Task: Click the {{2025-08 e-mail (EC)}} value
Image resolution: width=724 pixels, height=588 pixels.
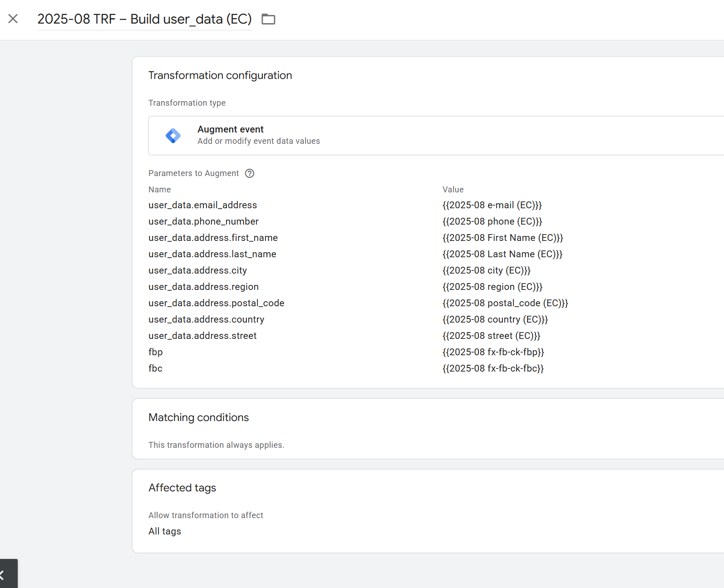Action: click(492, 205)
